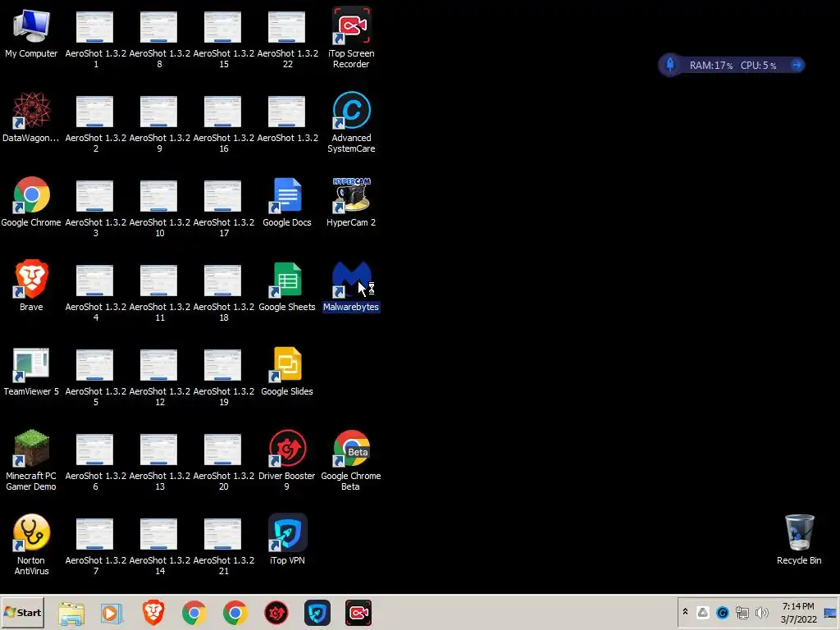This screenshot has width=840, height=630.
Task: Click the rocket boost icon on RAM widget
Action: (x=669, y=65)
